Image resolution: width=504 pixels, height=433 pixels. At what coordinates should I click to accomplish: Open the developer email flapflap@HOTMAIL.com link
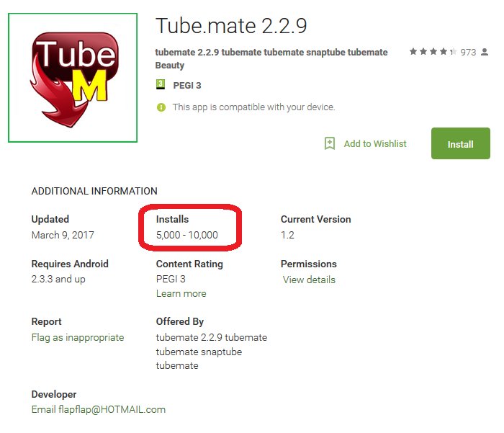[x=99, y=409]
